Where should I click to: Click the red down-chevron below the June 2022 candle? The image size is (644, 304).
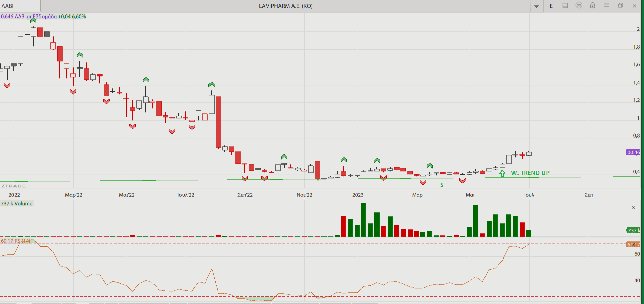(x=172, y=131)
